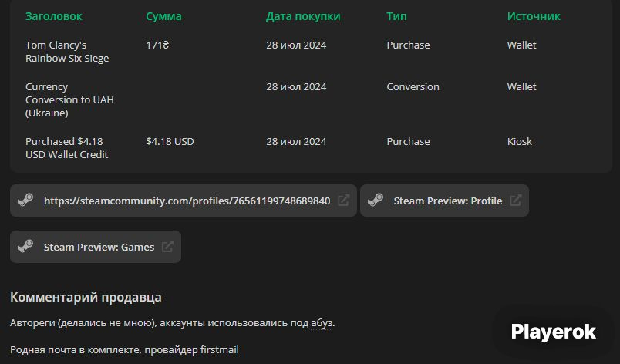Open the steamcommunity.com profile URL link
620x364 pixels.
(x=187, y=201)
